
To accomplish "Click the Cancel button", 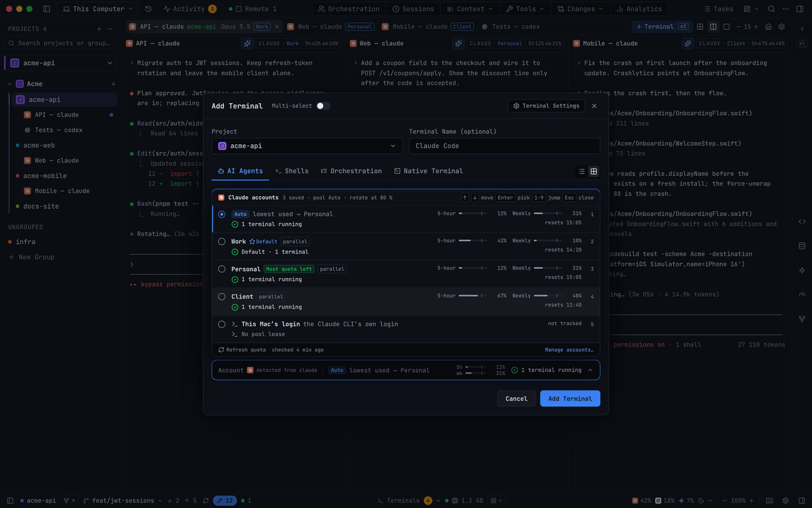I will click(516, 399).
